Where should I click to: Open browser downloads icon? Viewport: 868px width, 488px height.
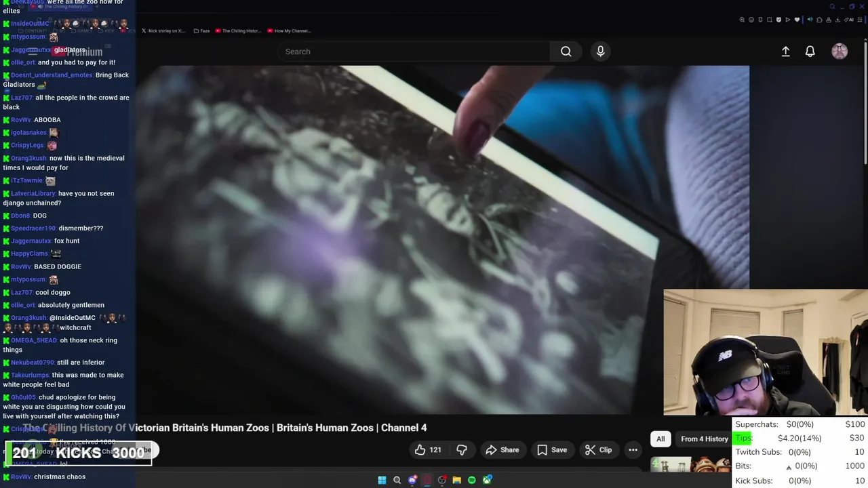837,20
